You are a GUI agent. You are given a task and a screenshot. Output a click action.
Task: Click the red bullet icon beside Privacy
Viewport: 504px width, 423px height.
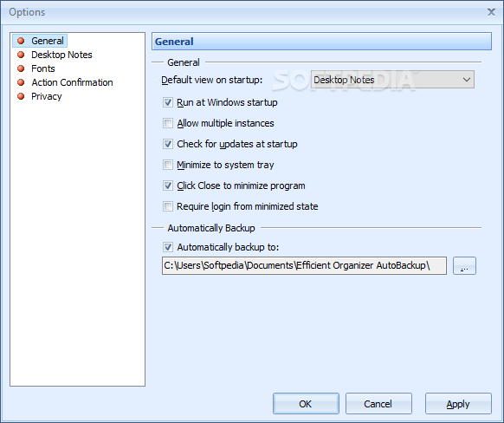click(x=21, y=96)
